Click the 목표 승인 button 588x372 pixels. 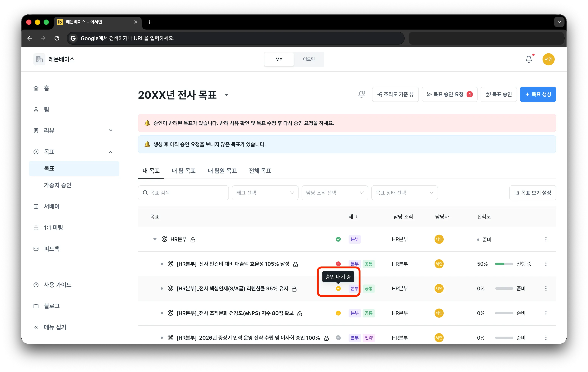click(499, 94)
